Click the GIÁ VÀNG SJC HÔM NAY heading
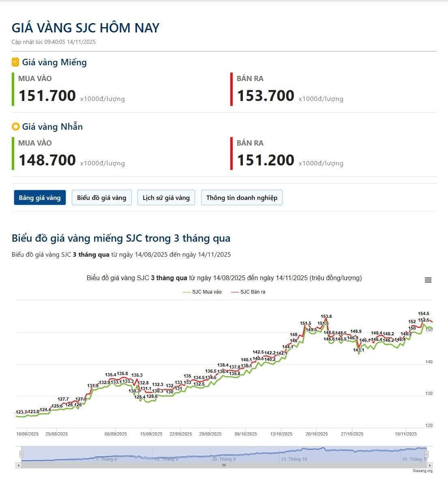This screenshot has width=448, height=487. tap(86, 28)
